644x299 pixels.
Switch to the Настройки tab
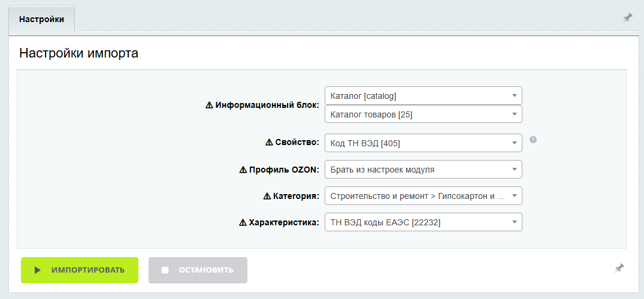pos(42,19)
